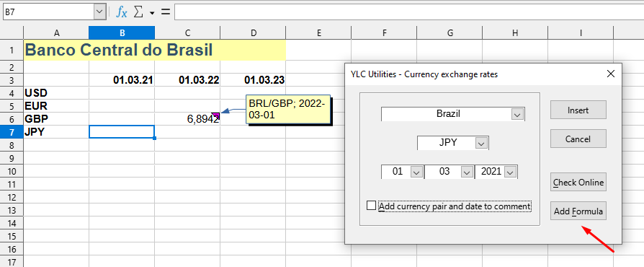Select column I header

tap(581, 33)
